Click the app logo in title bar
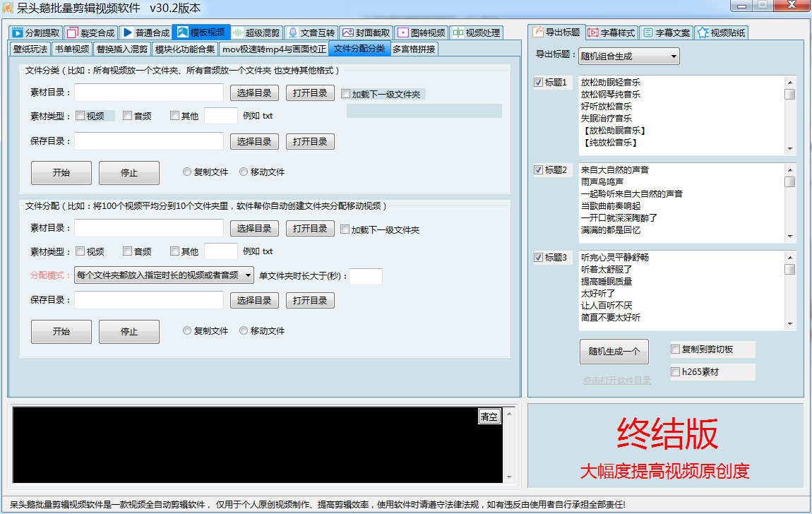 (8, 8)
